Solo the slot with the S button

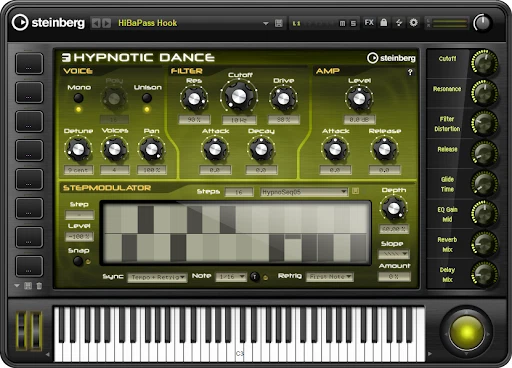pyautogui.click(x=353, y=23)
